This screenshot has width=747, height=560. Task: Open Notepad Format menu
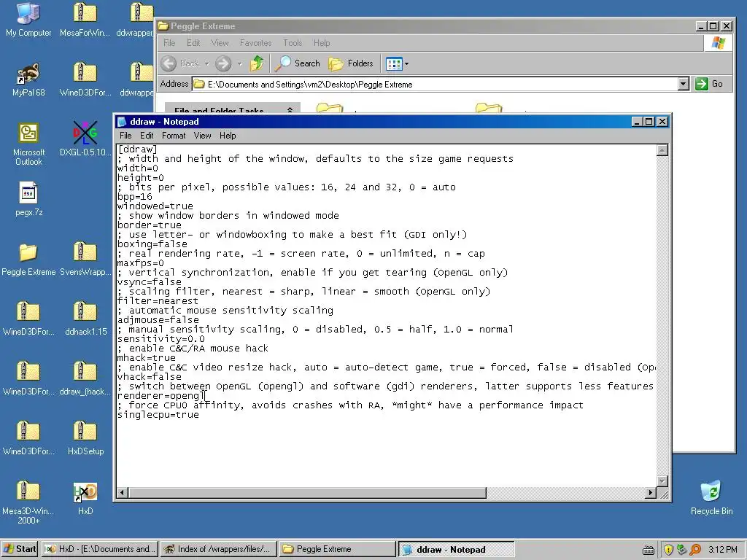pos(174,136)
